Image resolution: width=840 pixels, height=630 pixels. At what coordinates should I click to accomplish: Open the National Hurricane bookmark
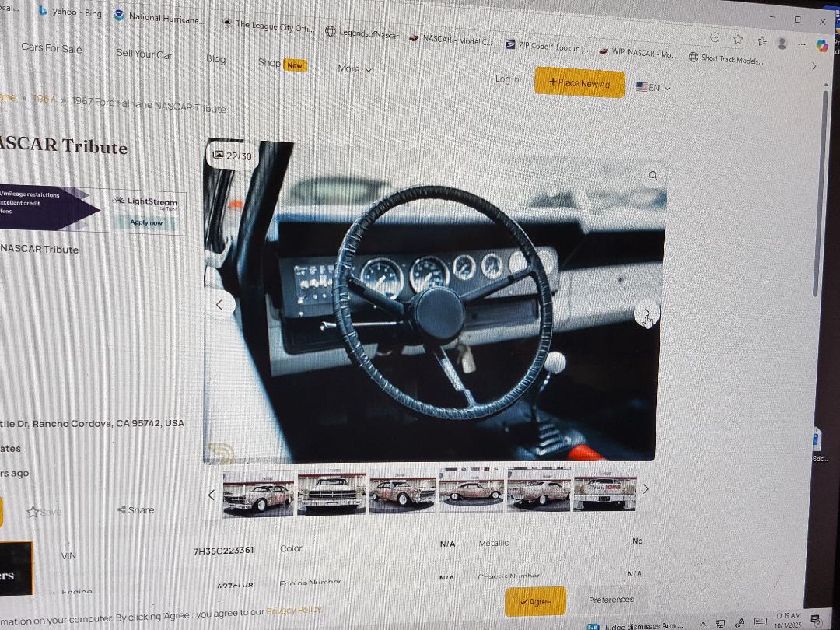pyautogui.click(x=159, y=17)
